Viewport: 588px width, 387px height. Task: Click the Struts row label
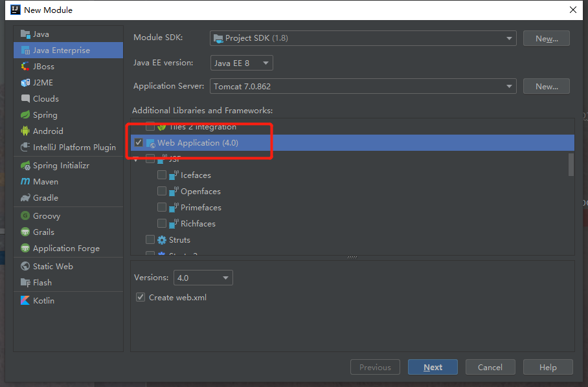179,239
